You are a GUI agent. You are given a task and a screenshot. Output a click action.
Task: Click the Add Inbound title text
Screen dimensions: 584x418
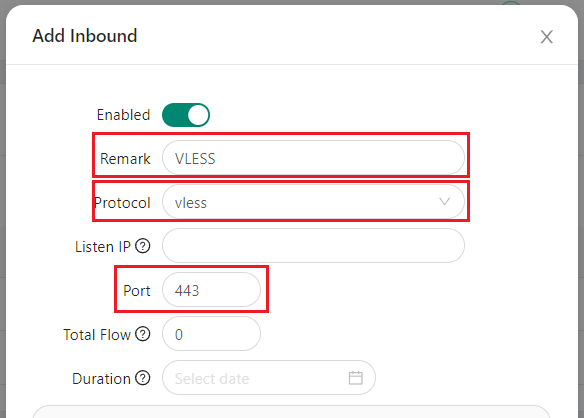tap(85, 36)
